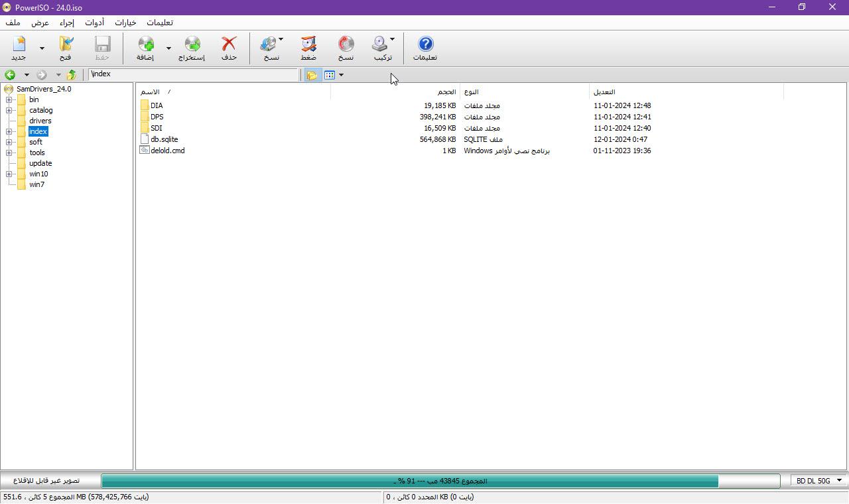Expand the bin tree node
This screenshot has height=504, width=849.
(x=9, y=99)
